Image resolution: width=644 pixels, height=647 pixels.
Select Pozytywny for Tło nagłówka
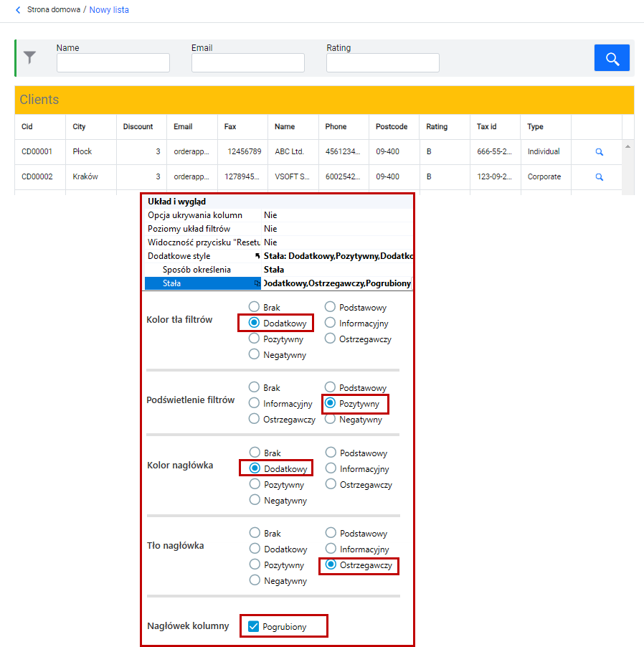click(x=255, y=565)
